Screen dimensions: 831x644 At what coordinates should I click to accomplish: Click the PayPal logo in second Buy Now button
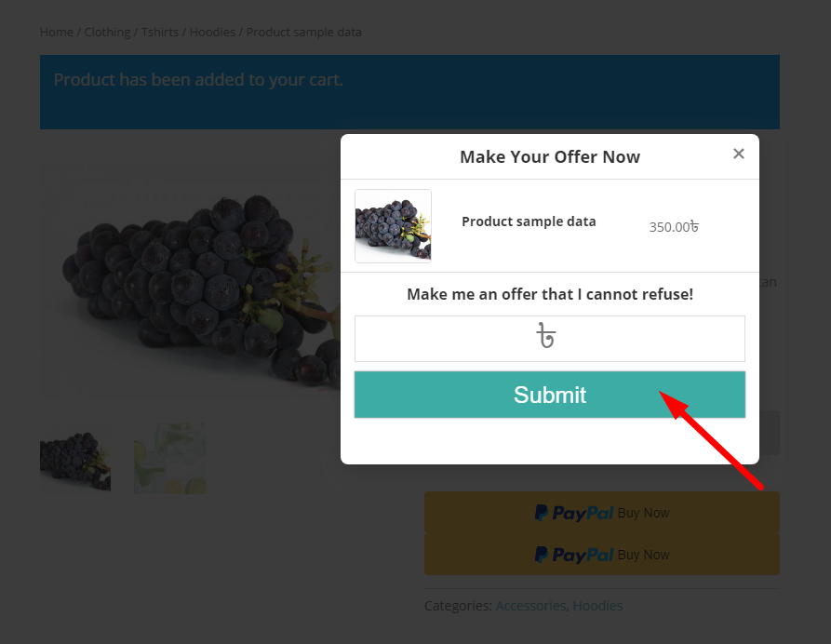pos(574,555)
